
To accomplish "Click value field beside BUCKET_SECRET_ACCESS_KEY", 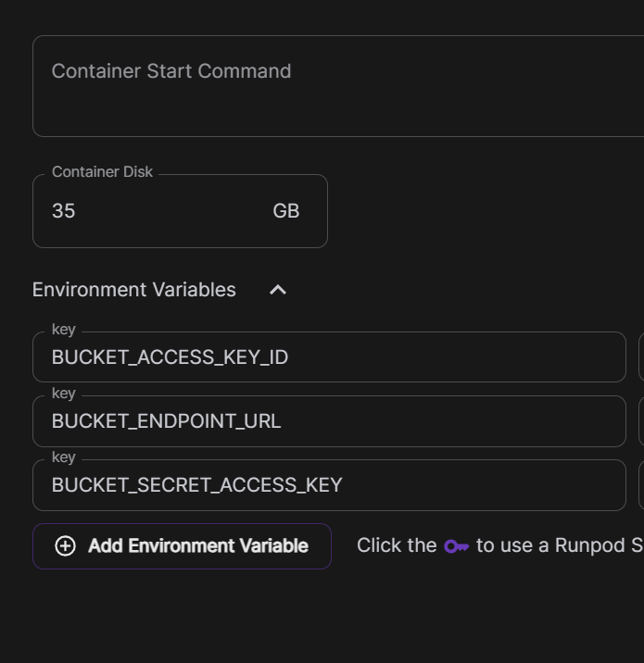I will (x=641, y=485).
